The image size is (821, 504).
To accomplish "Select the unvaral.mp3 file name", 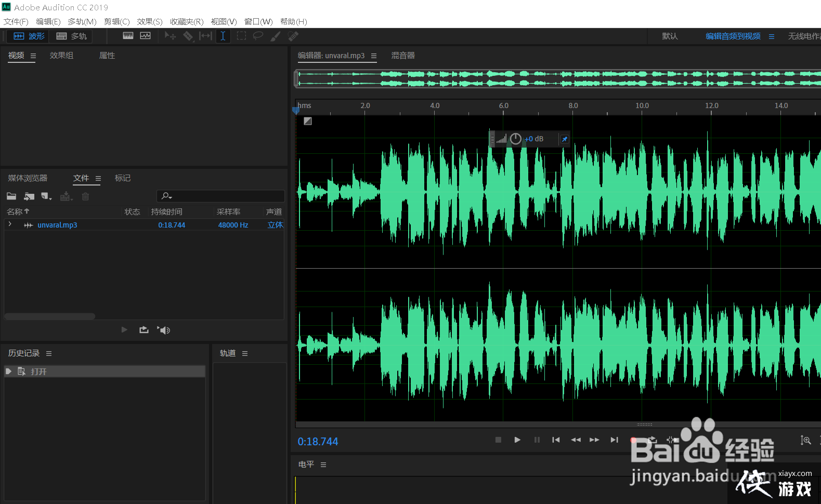I will coord(57,225).
